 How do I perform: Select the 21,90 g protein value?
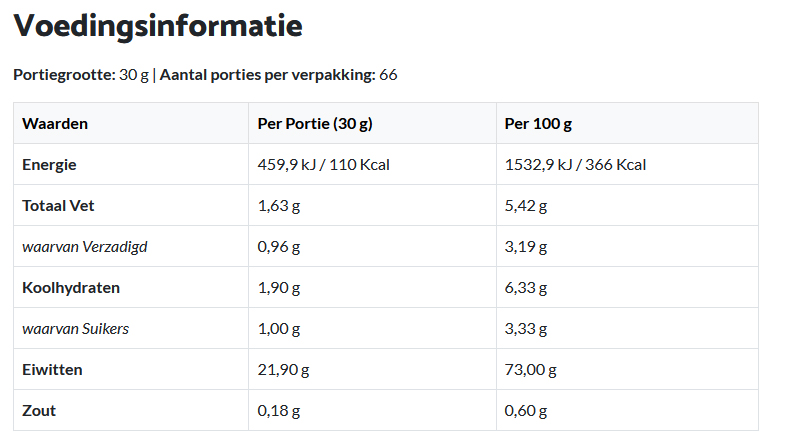pos(283,370)
